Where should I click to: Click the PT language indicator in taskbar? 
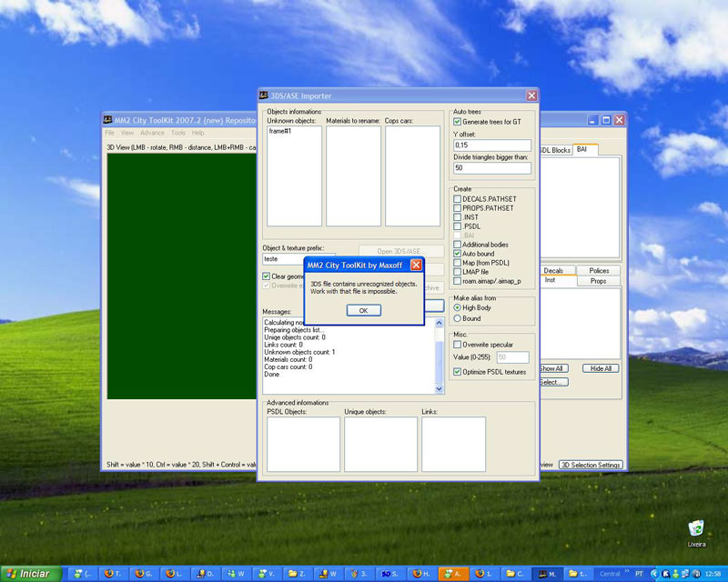tap(639, 574)
